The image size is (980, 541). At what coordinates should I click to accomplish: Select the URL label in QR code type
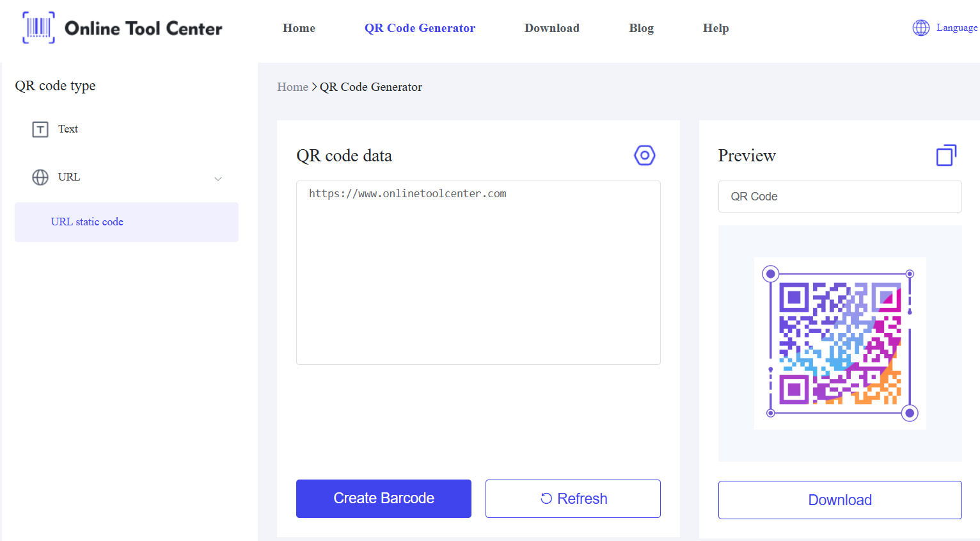(x=69, y=177)
